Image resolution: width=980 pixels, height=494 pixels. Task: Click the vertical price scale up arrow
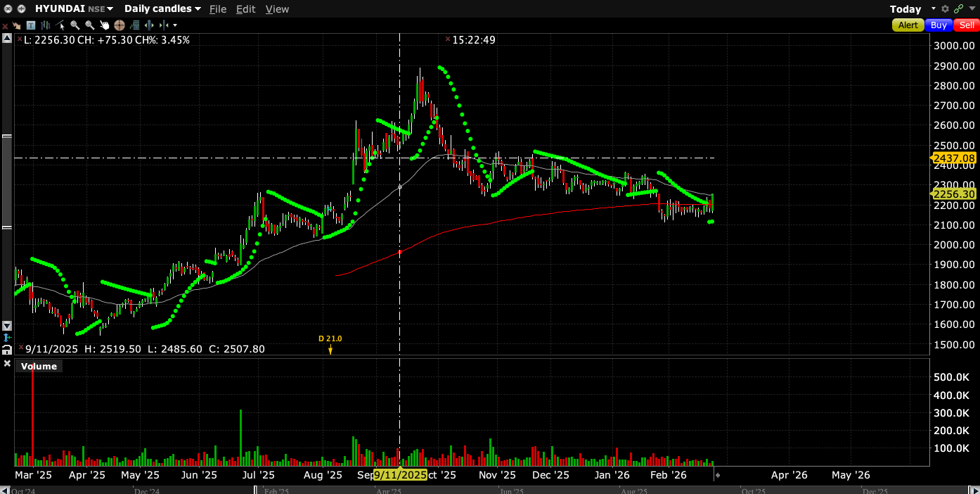click(7, 39)
